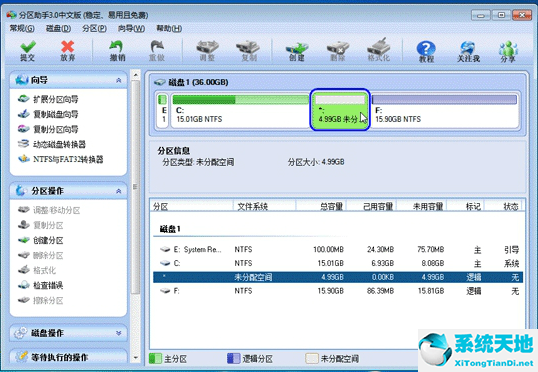This screenshot has height=372, width=538.
Task: Open the 分区(P) menu
Action: coord(94,28)
